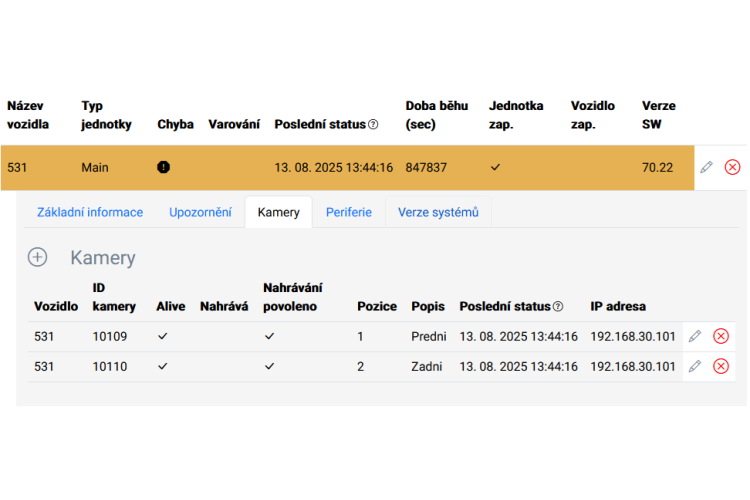
Task: Click Alive checkmark for camera 10109
Action: [163, 336]
